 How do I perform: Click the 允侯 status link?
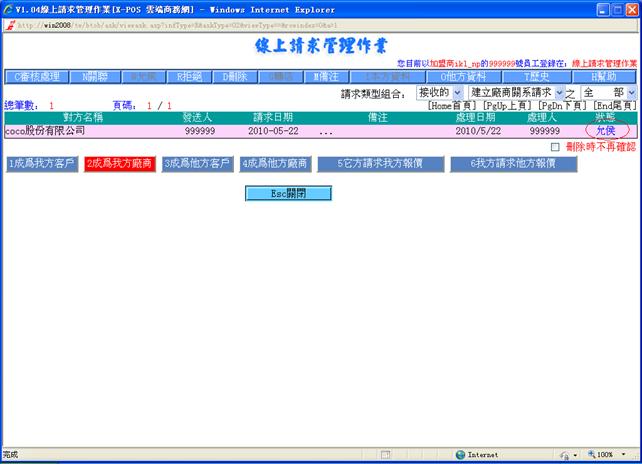[605, 131]
